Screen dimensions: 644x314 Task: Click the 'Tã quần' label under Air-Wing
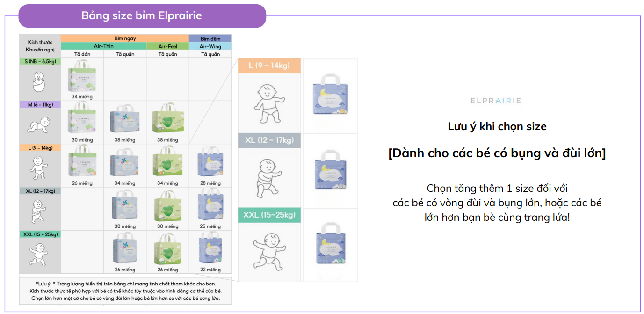coord(210,54)
